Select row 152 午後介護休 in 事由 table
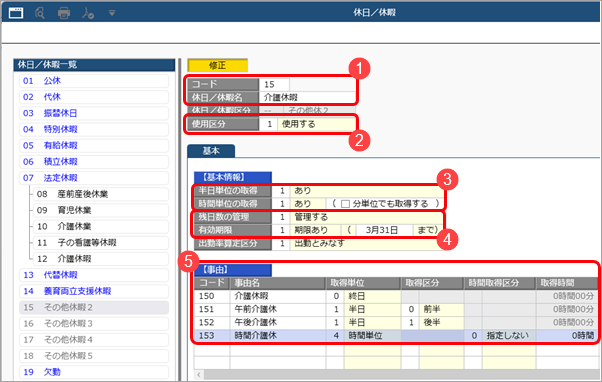 tap(396, 322)
